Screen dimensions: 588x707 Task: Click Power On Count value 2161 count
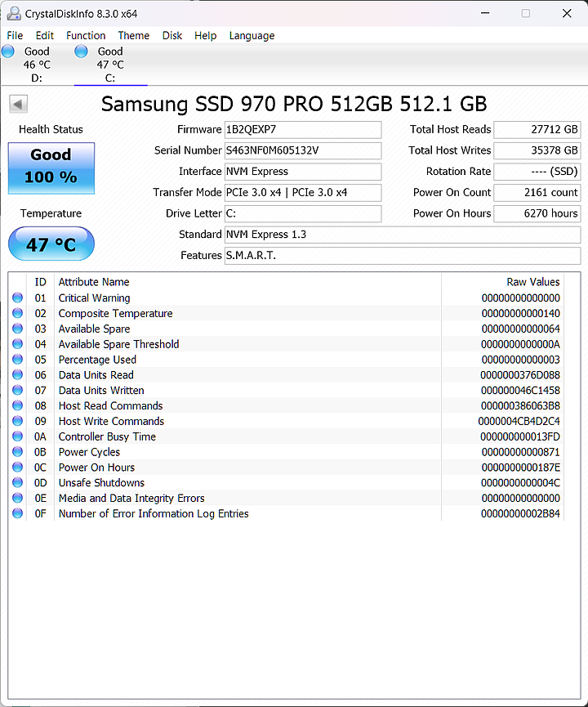pyautogui.click(x=537, y=193)
